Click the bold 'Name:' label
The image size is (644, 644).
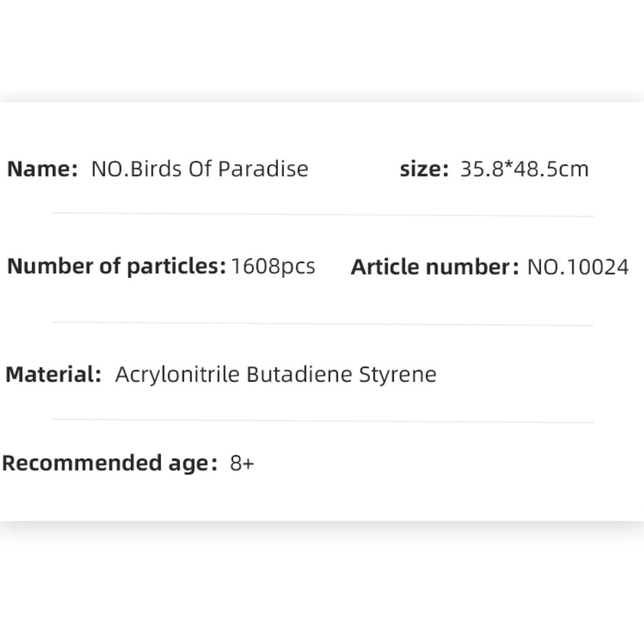[x=42, y=169]
